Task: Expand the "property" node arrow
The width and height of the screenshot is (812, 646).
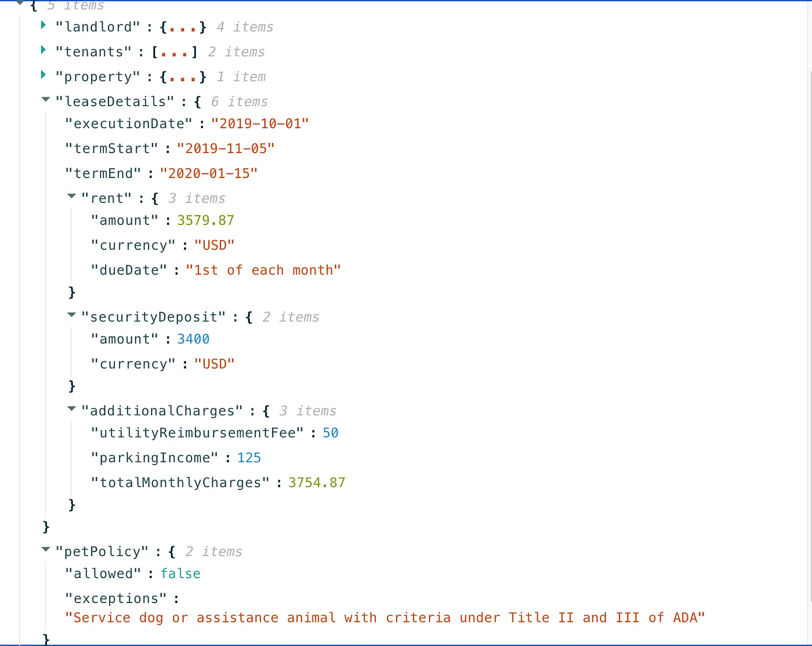Action: pos(43,75)
